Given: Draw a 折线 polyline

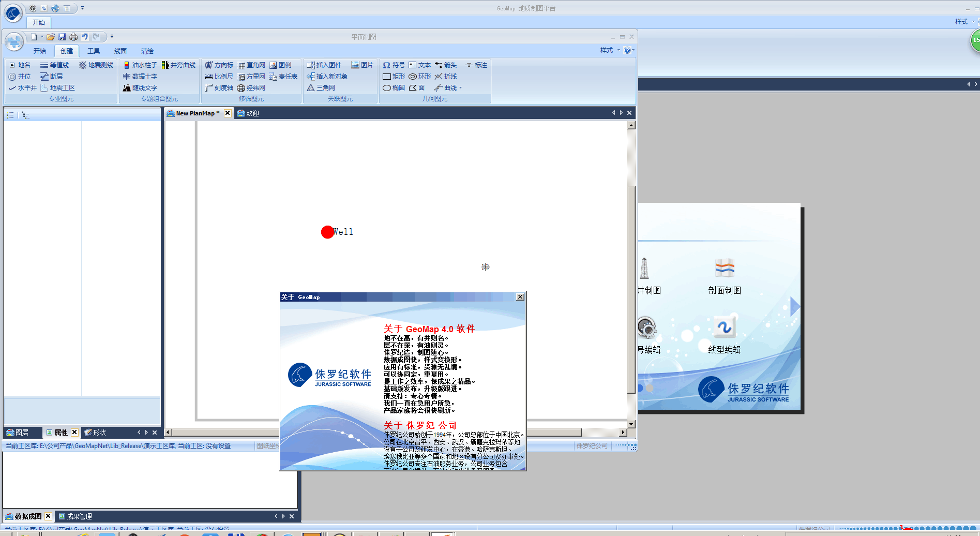Looking at the screenshot, I should click(x=446, y=77).
